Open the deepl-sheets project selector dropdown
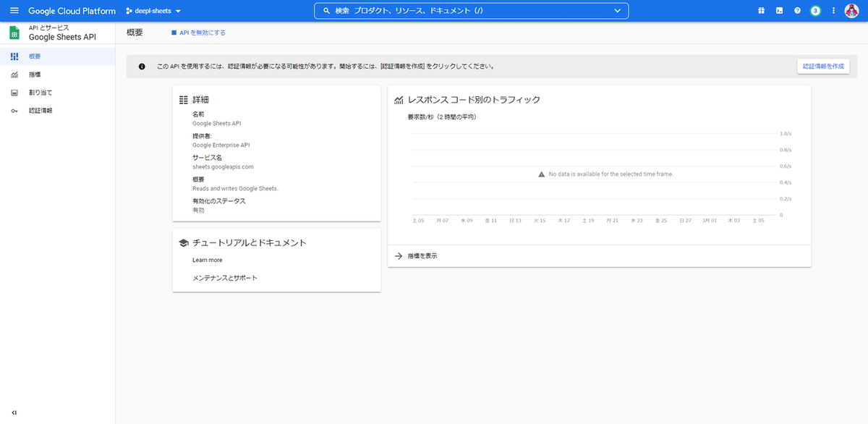The width and height of the screenshot is (868, 424). point(153,11)
